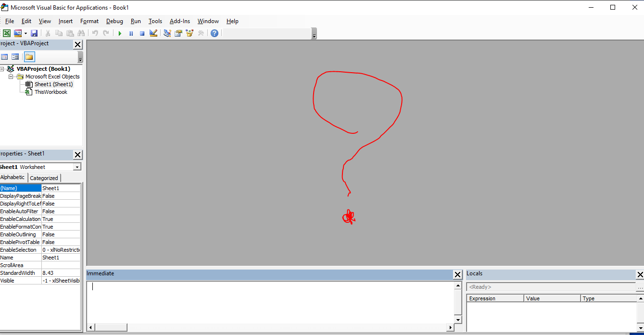Open the Add-Ins menu
This screenshot has height=335, width=644.
pyautogui.click(x=180, y=21)
